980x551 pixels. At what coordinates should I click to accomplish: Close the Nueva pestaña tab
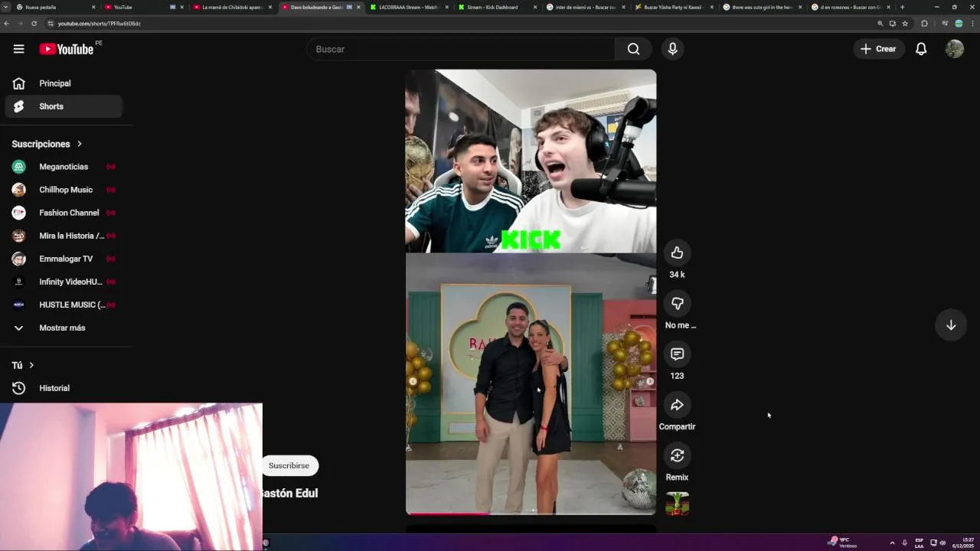[93, 7]
